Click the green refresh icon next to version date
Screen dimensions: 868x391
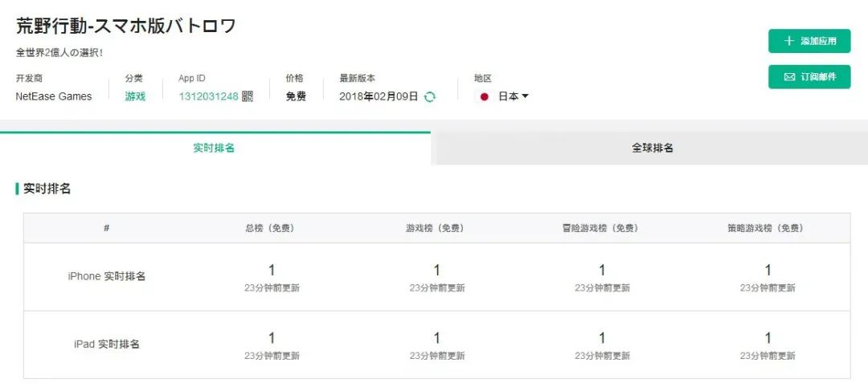[429, 97]
